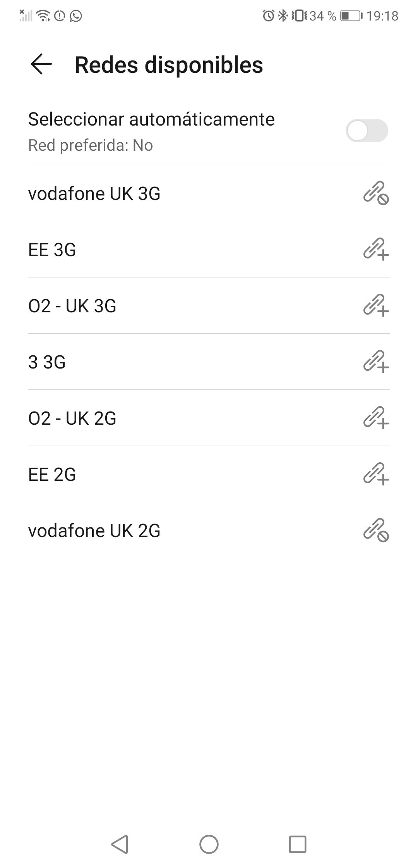
Task: Tap add-link icon next to EE 3G
Action: coord(375,249)
